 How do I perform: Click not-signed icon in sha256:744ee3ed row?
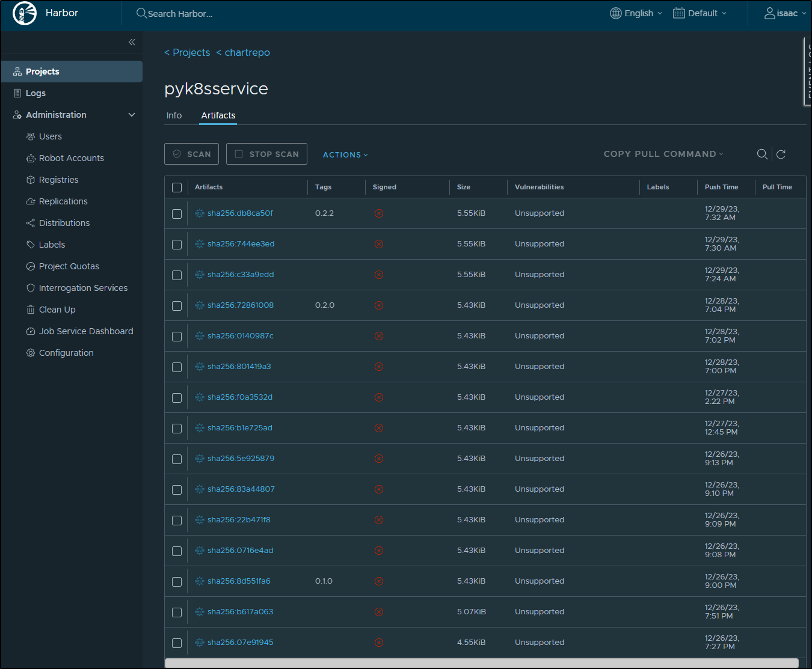(379, 244)
